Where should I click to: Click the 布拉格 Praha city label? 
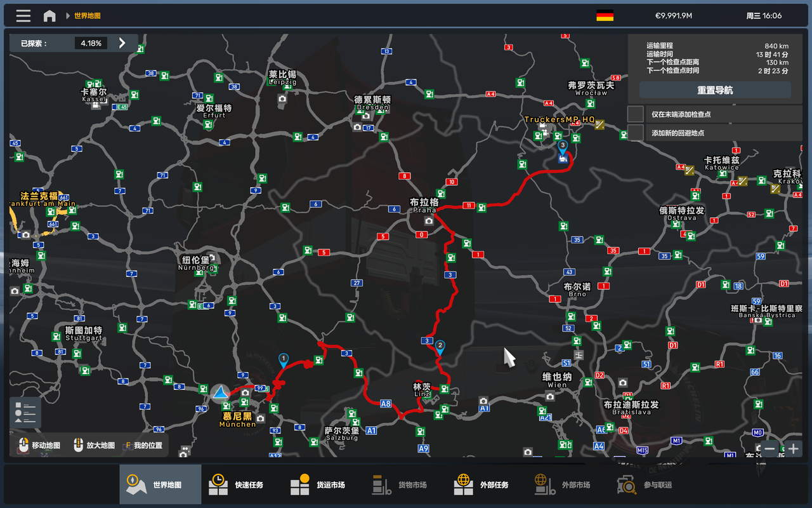tap(424, 206)
